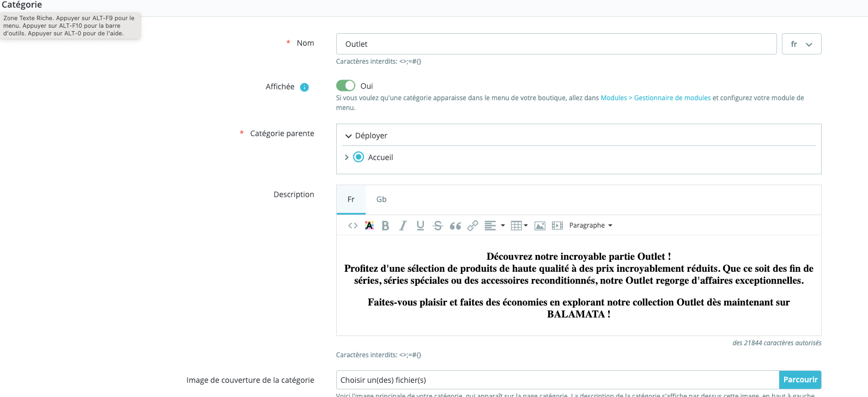Toggle italic formatting in description editor

(x=403, y=225)
